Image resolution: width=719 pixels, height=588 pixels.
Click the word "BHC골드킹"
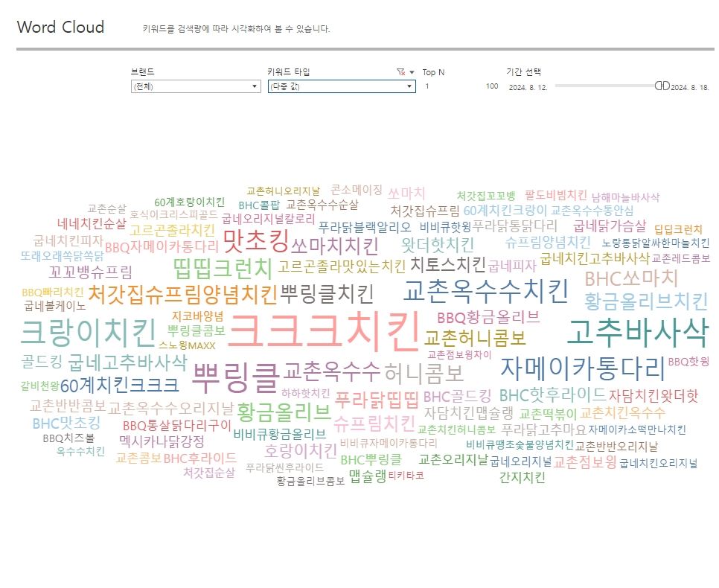coord(457,396)
